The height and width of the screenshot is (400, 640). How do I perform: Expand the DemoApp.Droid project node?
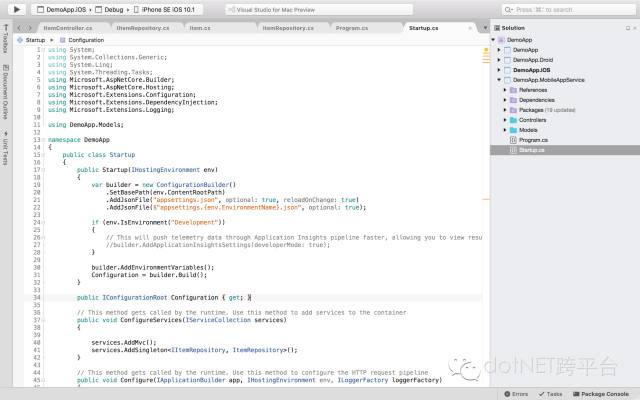[499, 60]
